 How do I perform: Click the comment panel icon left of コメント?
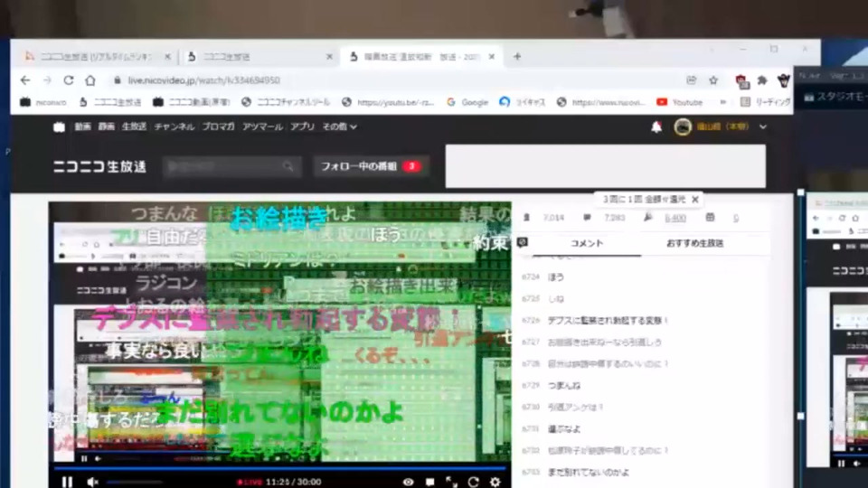pyautogui.click(x=522, y=242)
